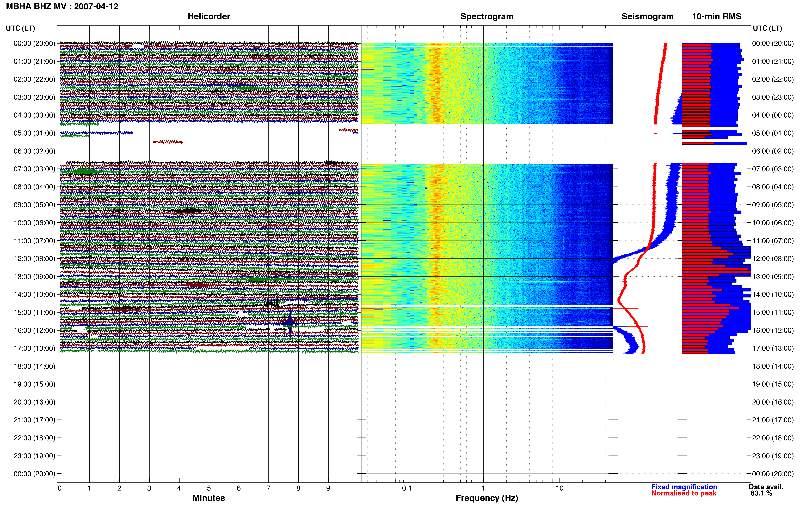Click the blue spike event near minute 7.7
The height and width of the screenshot is (508, 812).
point(290,324)
